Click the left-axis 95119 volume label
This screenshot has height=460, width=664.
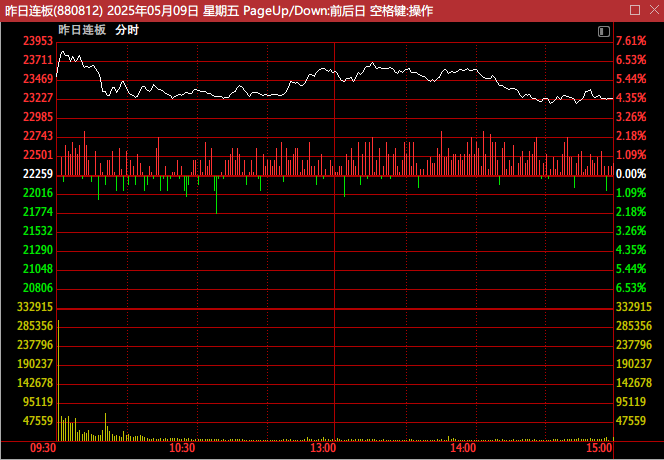[x=38, y=402]
